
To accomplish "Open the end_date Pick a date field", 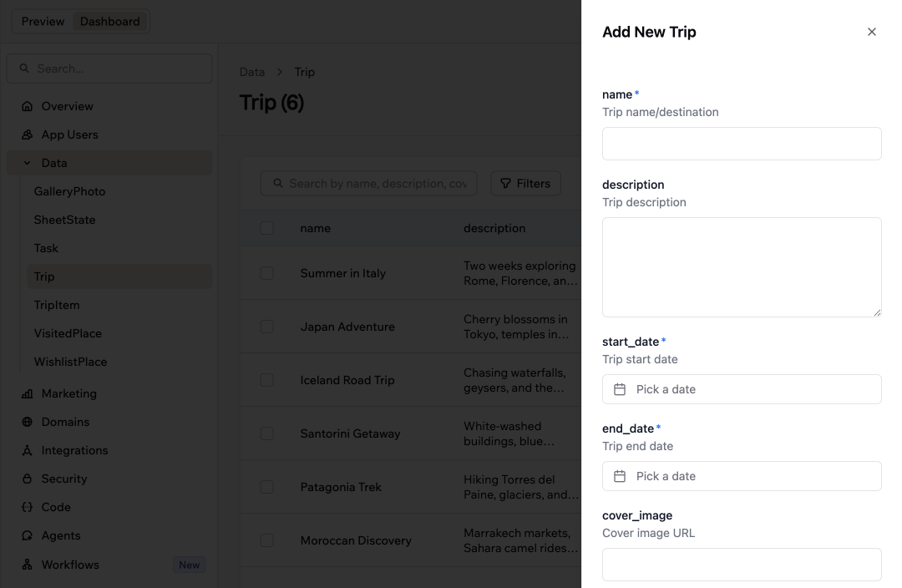I will point(742,476).
